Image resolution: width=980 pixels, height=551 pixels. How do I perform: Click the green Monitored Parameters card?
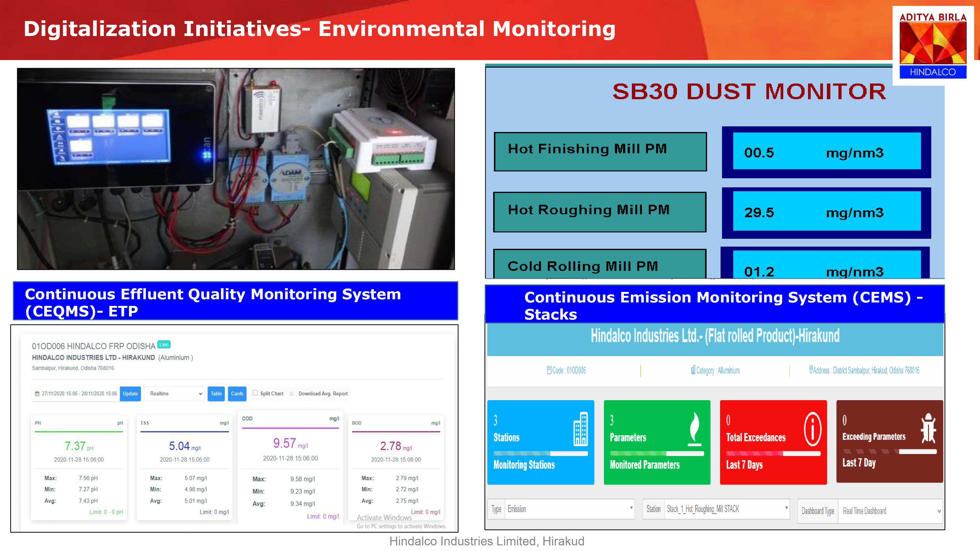coord(657,442)
